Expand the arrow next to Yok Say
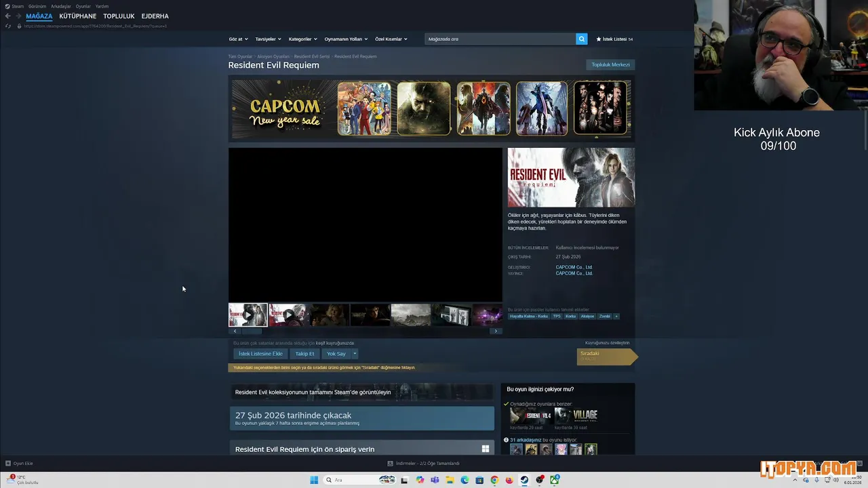Viewport: 868px width, 488px height. click(354, 354)
